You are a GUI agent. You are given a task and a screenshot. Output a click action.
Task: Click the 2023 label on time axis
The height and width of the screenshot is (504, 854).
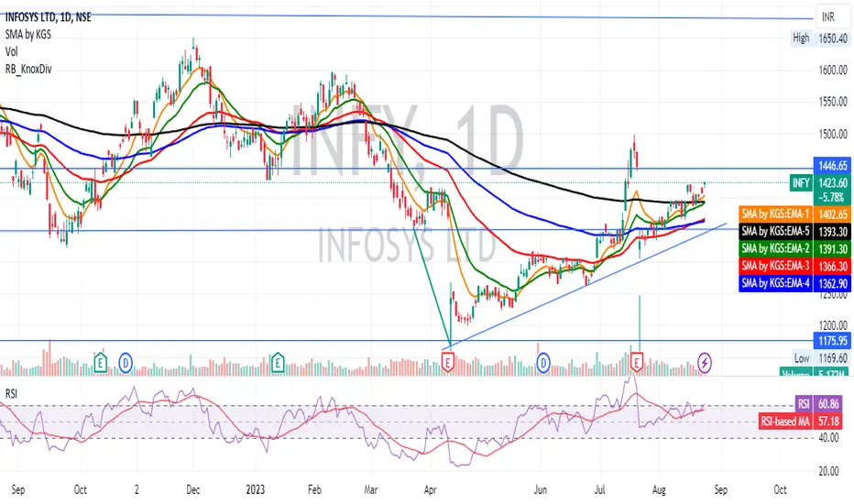[256, 490]
